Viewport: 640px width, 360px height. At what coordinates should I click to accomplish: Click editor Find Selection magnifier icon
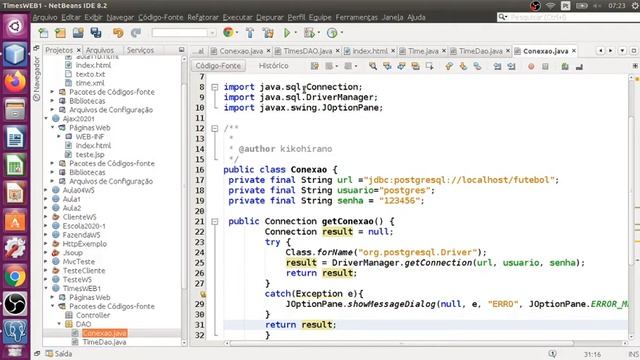[373, 66]
